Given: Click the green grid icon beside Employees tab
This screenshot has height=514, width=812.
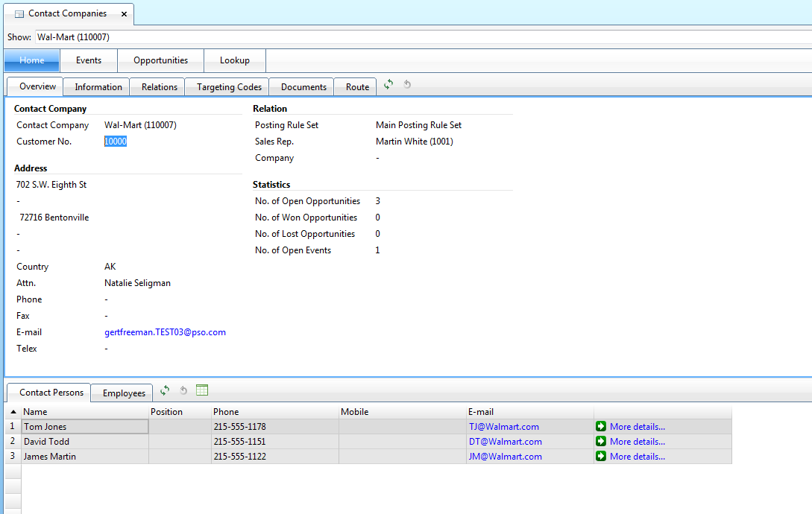Looking at the screenshot, I should 202,390.
